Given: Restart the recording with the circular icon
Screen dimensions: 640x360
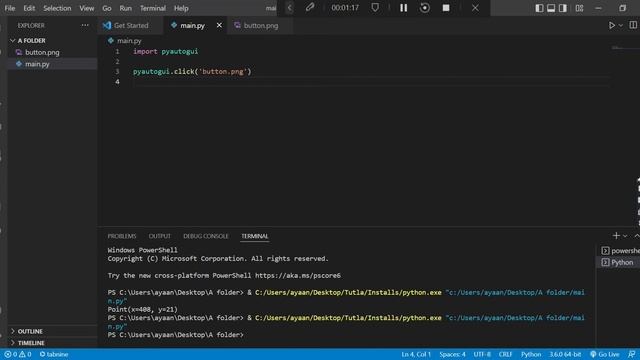Looking at the screenshot, I should tap(424, 8).
